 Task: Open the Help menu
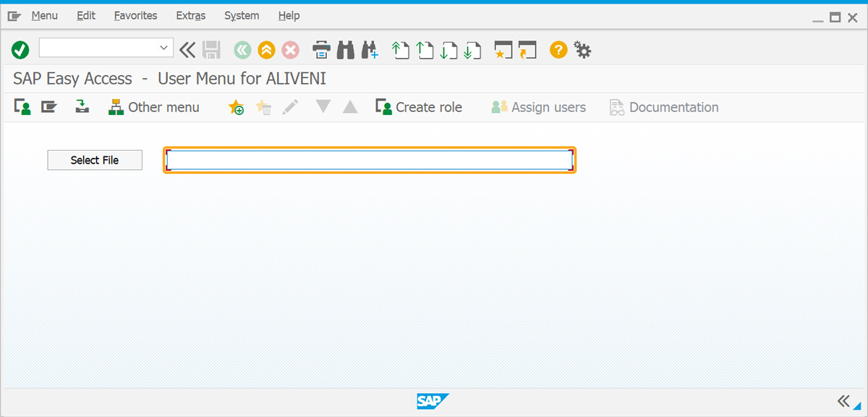pyautogui.click(x=289, y=15)
